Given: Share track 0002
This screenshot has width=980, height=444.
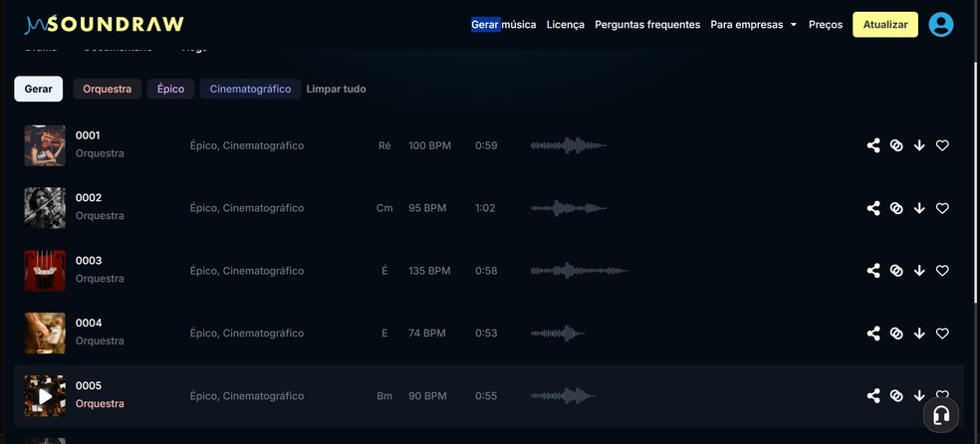Looking at the screenshot, I should [x=873, y=208].
